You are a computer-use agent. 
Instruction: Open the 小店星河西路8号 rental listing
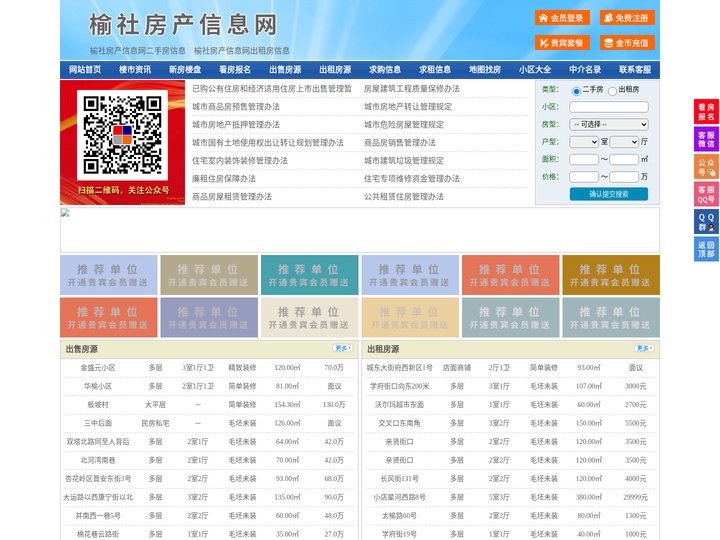[399, 497]
